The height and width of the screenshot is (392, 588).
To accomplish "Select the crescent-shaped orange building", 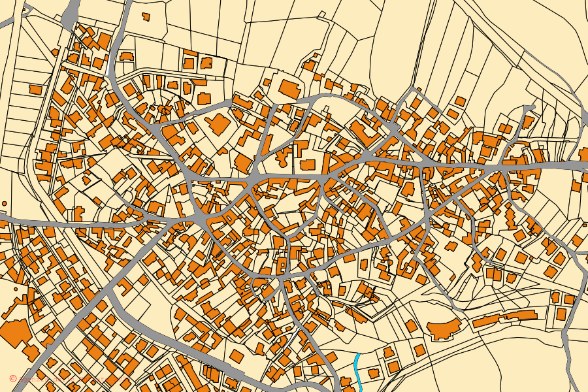I will pyautogui.click(x=444, y=329).
